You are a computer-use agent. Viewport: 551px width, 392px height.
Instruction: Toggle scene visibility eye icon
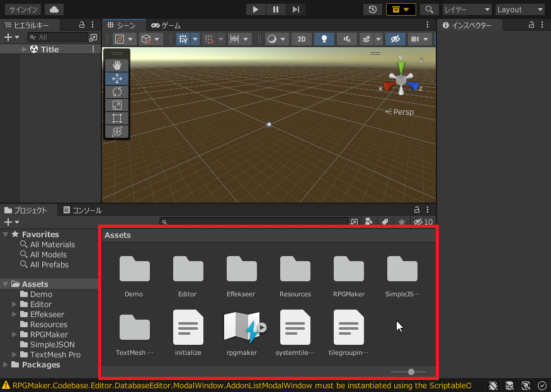395,39
